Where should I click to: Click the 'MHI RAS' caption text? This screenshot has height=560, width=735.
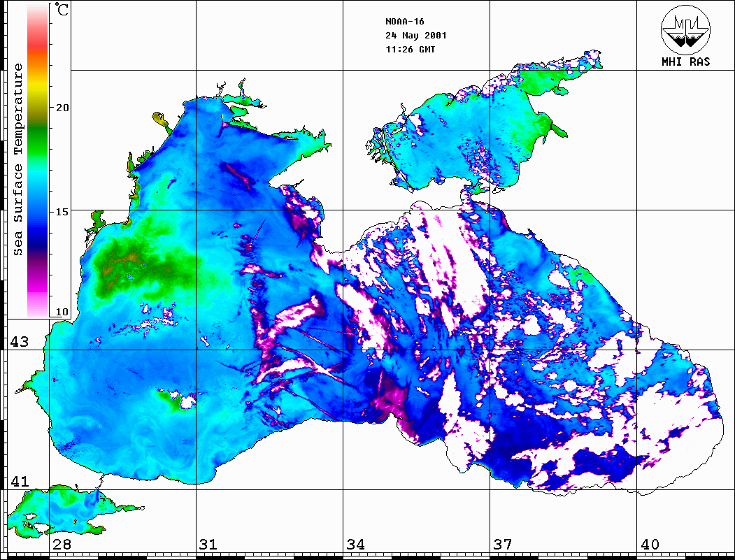685,62
